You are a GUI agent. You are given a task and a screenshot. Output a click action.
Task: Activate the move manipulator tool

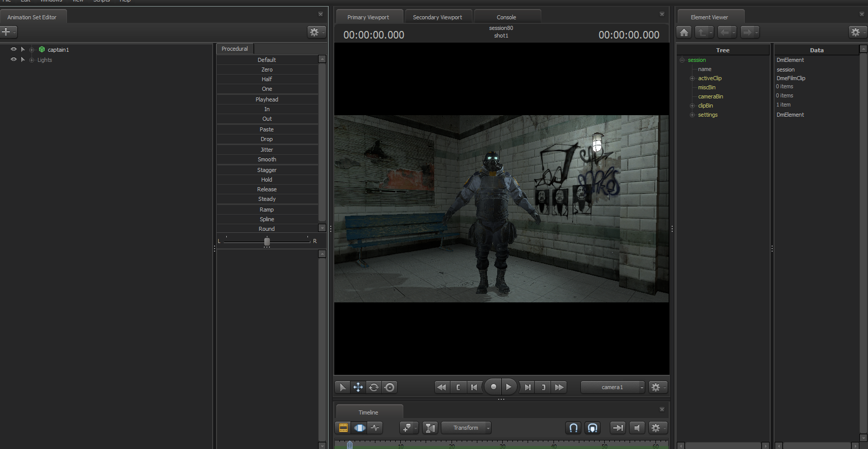(x=358, y=387)
